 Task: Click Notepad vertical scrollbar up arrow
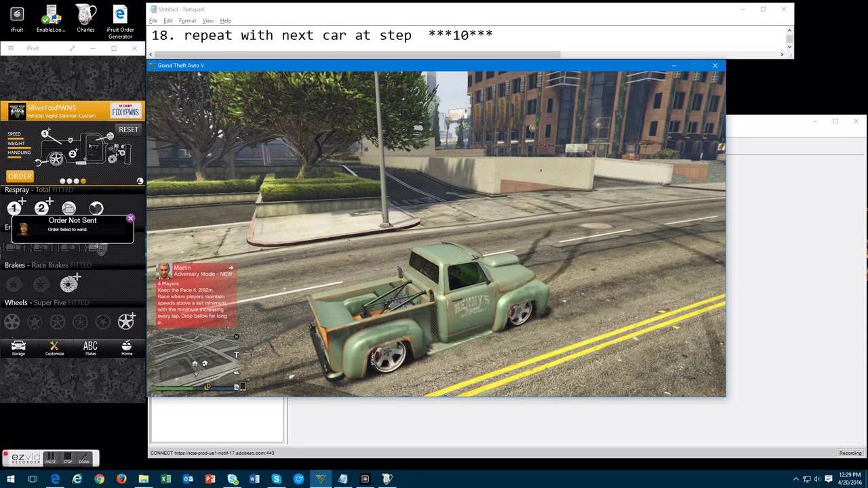(789, 30)
